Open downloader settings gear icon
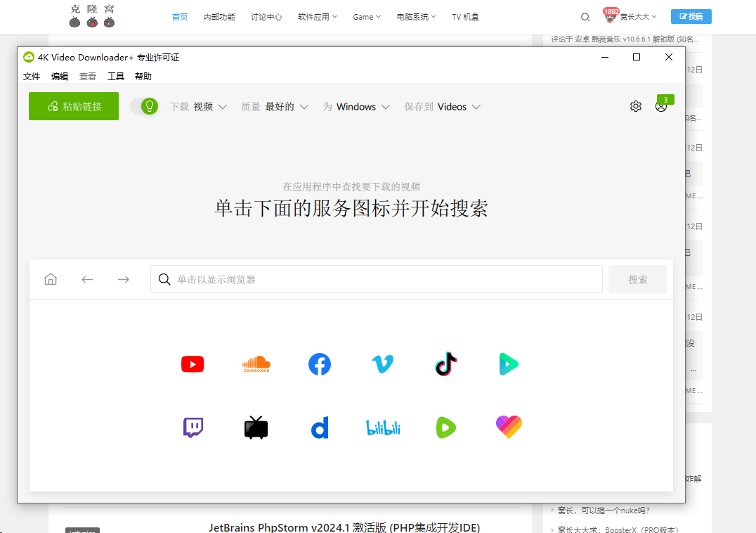The image size is (756, 533). coord(635,106)
